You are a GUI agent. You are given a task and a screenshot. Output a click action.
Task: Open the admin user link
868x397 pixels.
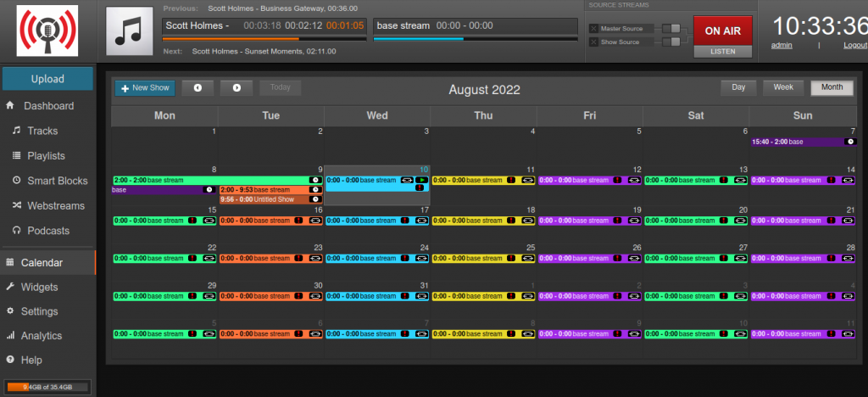pyautogui.click(x=782, y=46)
